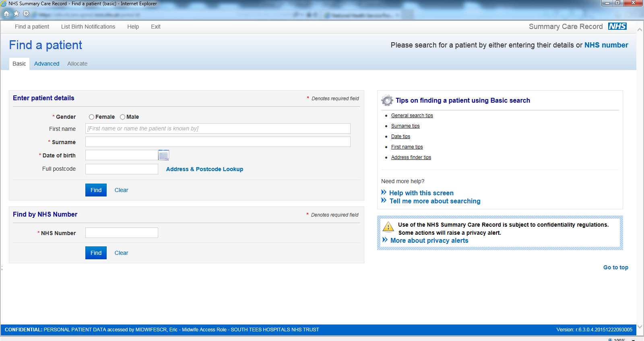Viewport: 644px width, 341px height.
Task: Open Date tips link
Action: pos(400,136)
